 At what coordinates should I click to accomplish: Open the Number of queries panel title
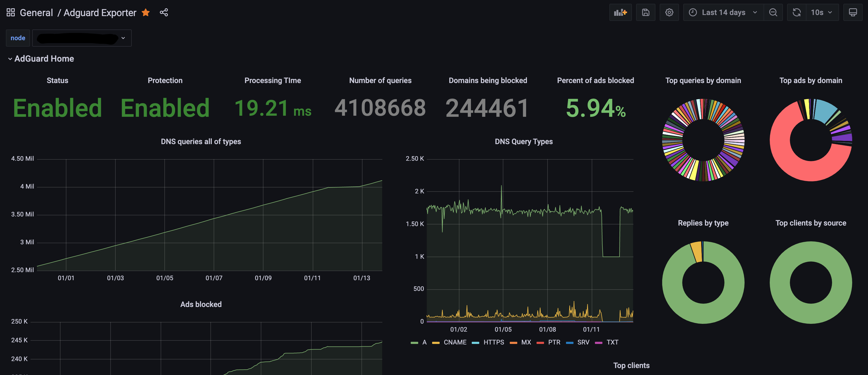(380, 80)
